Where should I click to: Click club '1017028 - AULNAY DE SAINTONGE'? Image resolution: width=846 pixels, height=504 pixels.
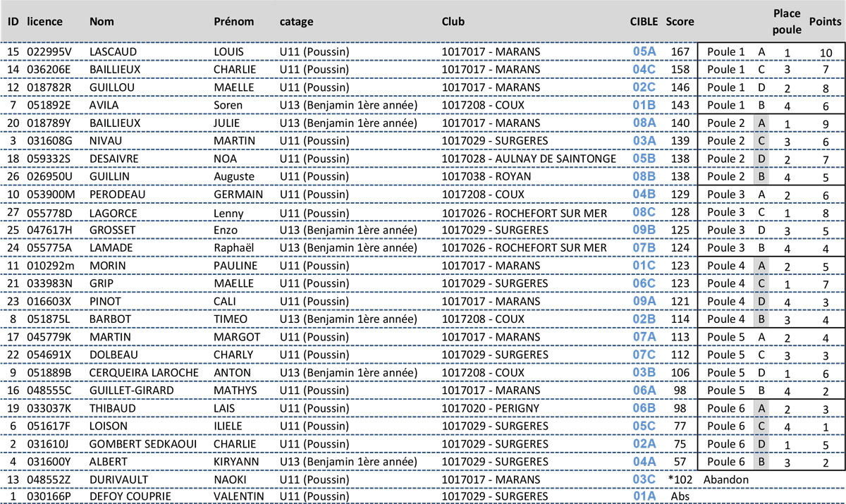(529, 159)
